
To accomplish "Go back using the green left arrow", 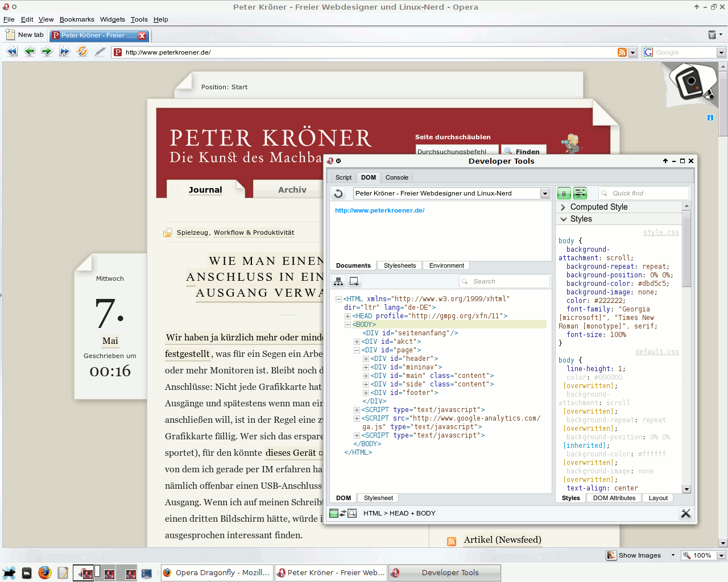I will pyautogui.click(x=30, y=52).
